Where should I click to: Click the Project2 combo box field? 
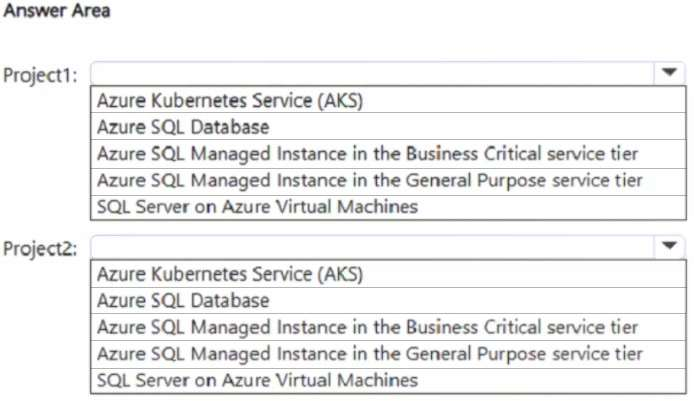click(x=370, y=246)
